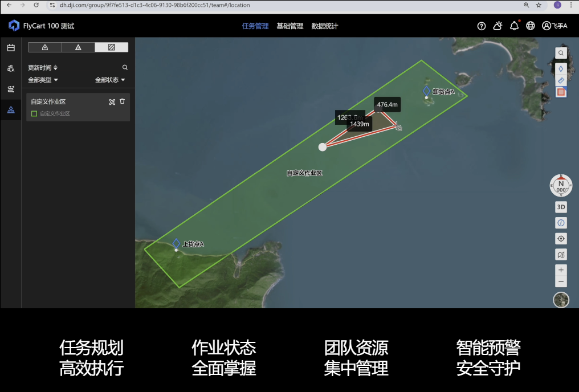The image size is (579, 392).
Task: Open the weather icon in top bar
Action: pos(498,26)
